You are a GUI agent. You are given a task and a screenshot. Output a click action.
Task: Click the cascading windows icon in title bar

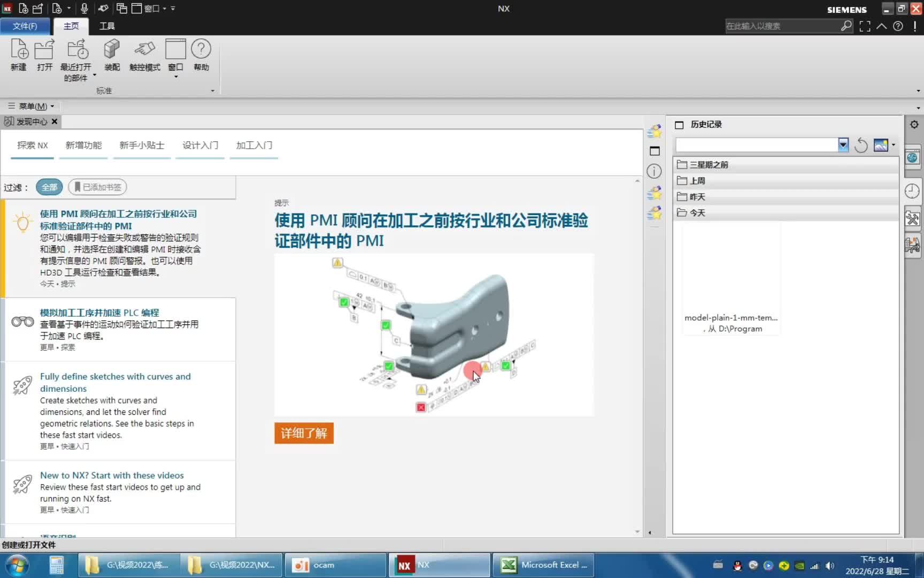coord(122,9)
